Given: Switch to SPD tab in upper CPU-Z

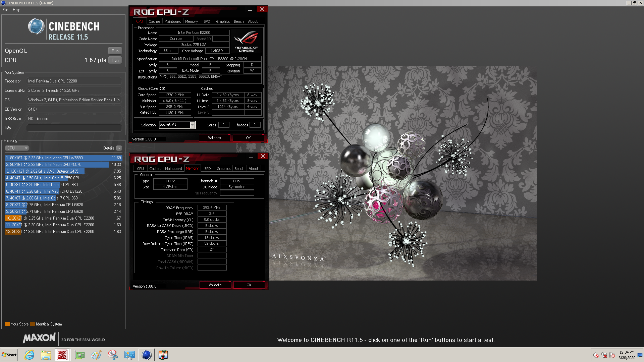Looking at the screenshot, I should point(207,21).
